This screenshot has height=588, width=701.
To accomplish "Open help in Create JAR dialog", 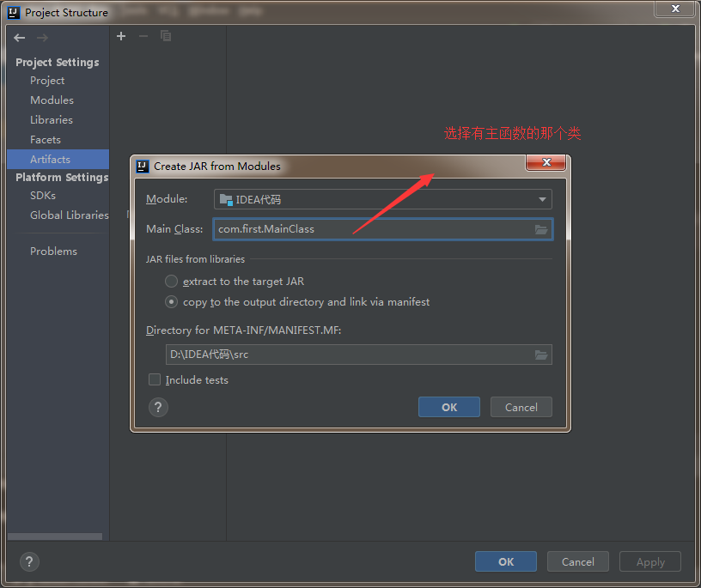I will tap(158, 407).
